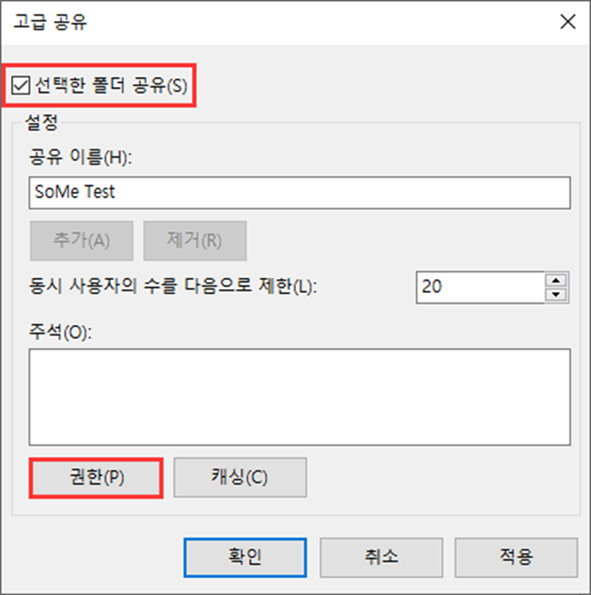Image resolution: width=591 pixels, height=595 pixels.
Task: Decrease user limit with the down arrow
Action: (x=556, y=294)
